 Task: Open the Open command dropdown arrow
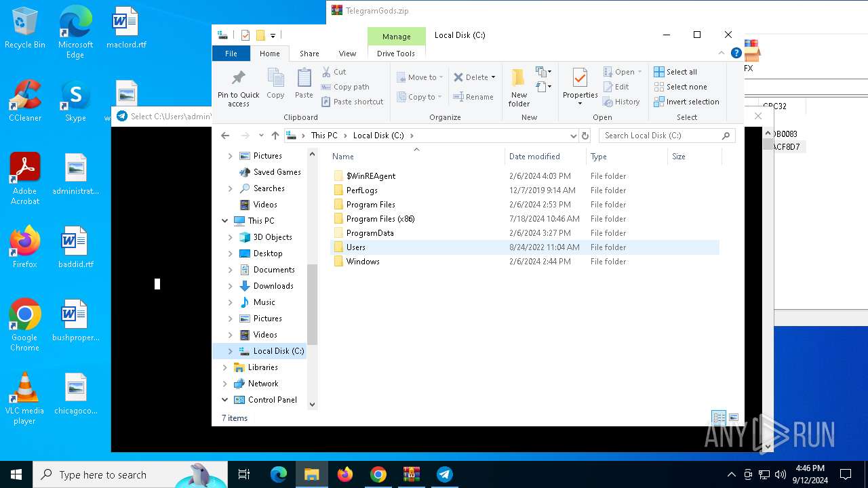[x=639, y=72]
